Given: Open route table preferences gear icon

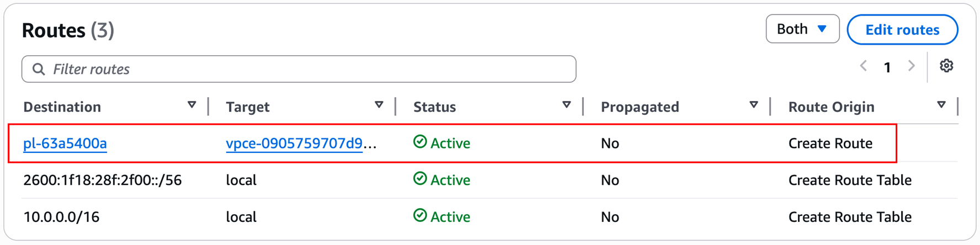Looking at the screenshot, I should [x=946, y=66].
